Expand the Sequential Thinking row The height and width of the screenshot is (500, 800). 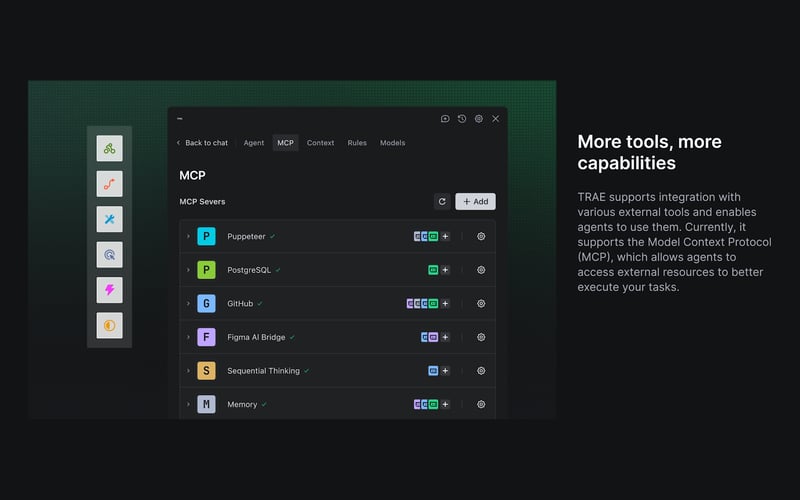click(x=188, y=371)
